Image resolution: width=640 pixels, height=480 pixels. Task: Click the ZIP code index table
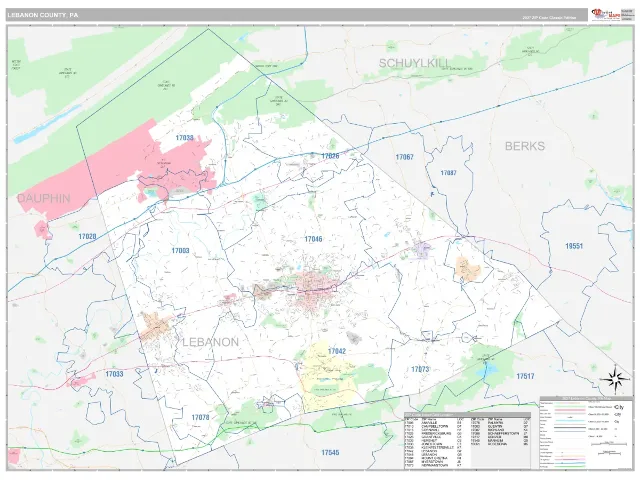point(467,441)
